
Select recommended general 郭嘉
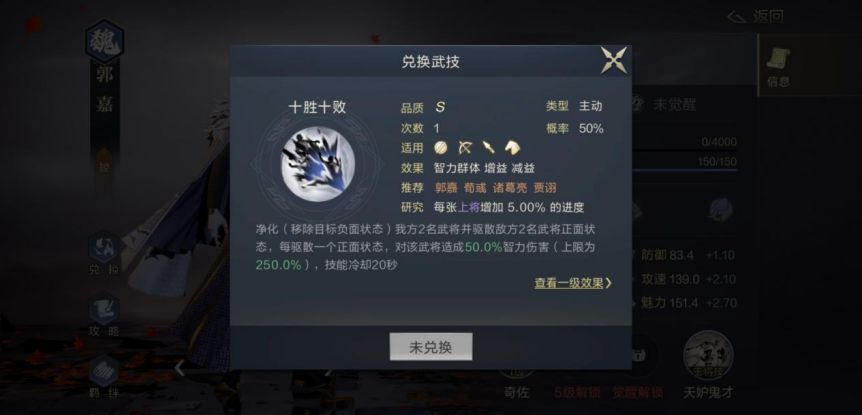(446, 188)
